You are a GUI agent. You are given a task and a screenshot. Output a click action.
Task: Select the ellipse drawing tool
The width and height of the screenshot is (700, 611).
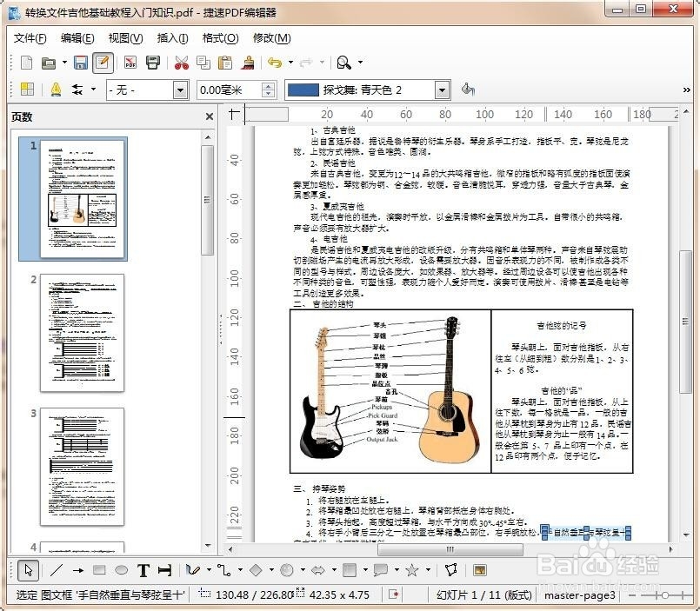(120, 570)
